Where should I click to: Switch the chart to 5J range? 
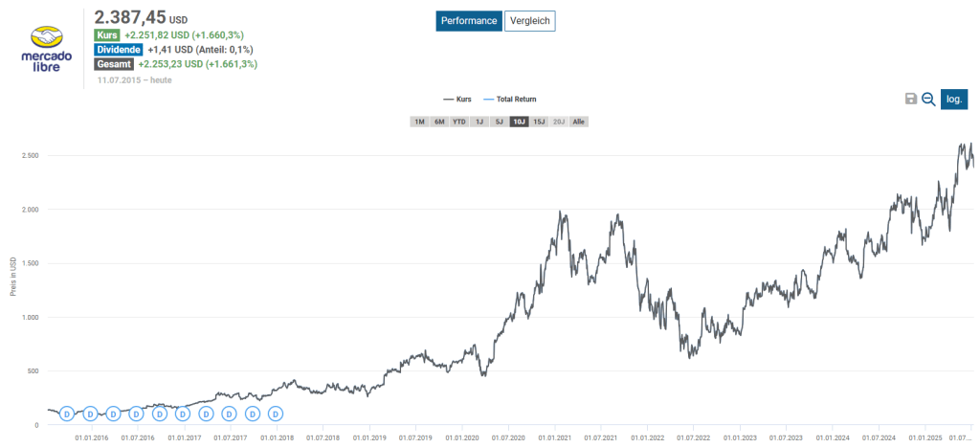(x=499, y=122)
